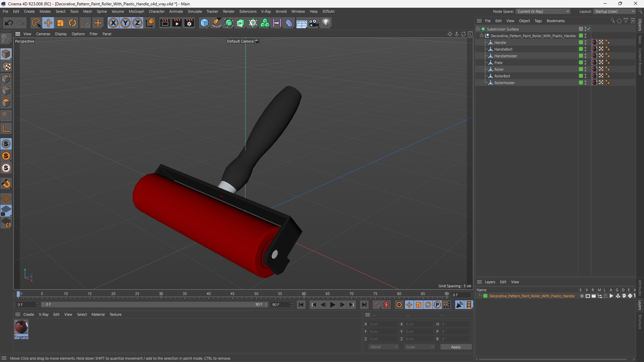Select the Rotate tool
The image size is (644, 362).
[72, 23]
